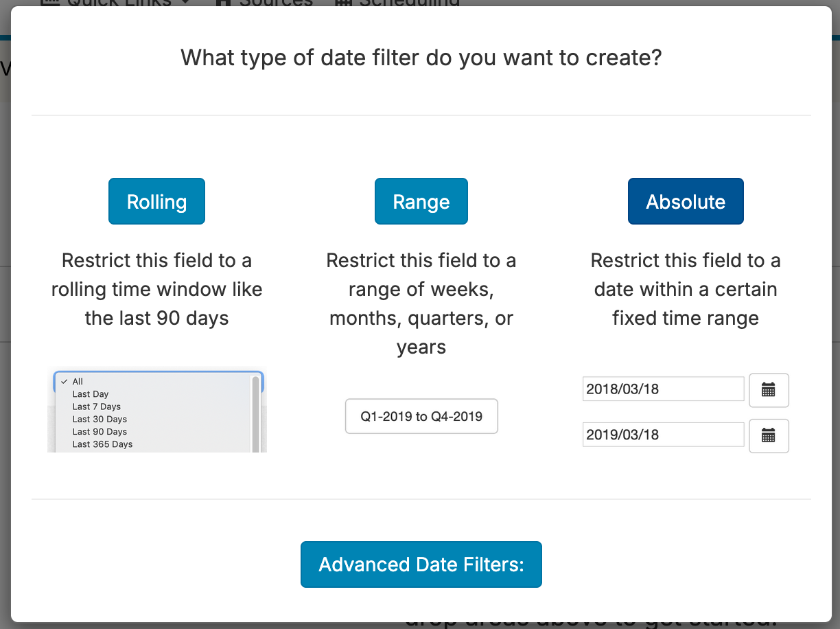This screenshot has height=629, width=840.
Task: Pick Last Day in the rolling list
Action: tap(91, 394)
